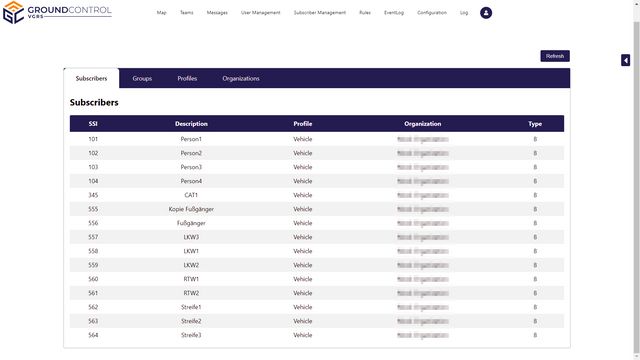Select the CAT1 description
The width and height of the screenshot is (640, 360).
point(191,195)
